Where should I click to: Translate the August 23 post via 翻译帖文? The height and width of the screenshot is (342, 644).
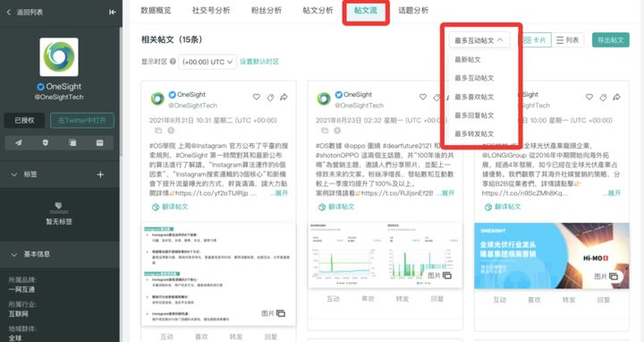(336, 207)
